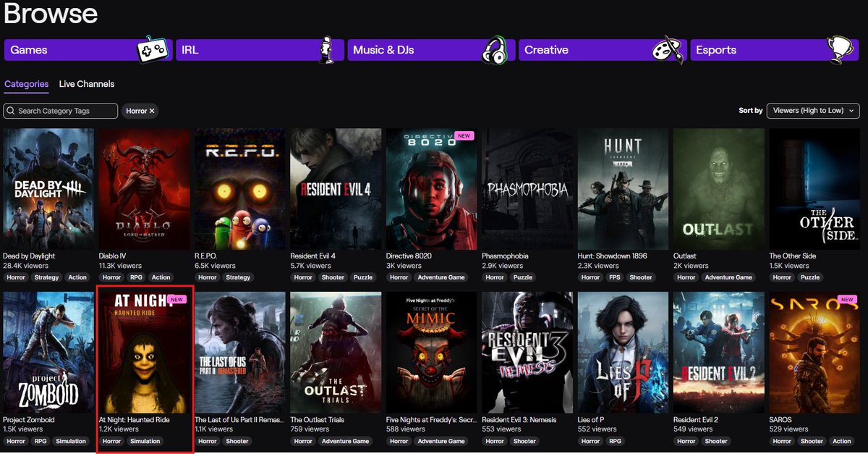Click the Dead by Daylight title link

coord(29,256)
